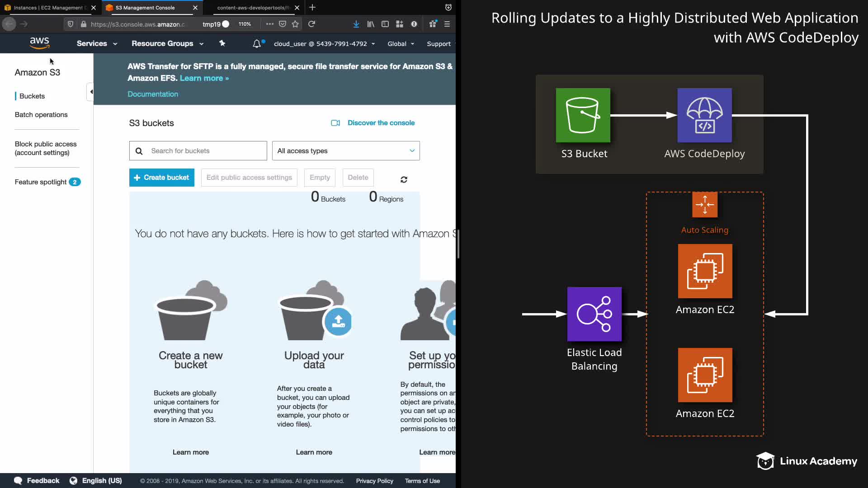Click the tmp19 container toggle in address bar
Image resolution: width=868 pixels, height=488 pixels.
click(x=216, y=24)
